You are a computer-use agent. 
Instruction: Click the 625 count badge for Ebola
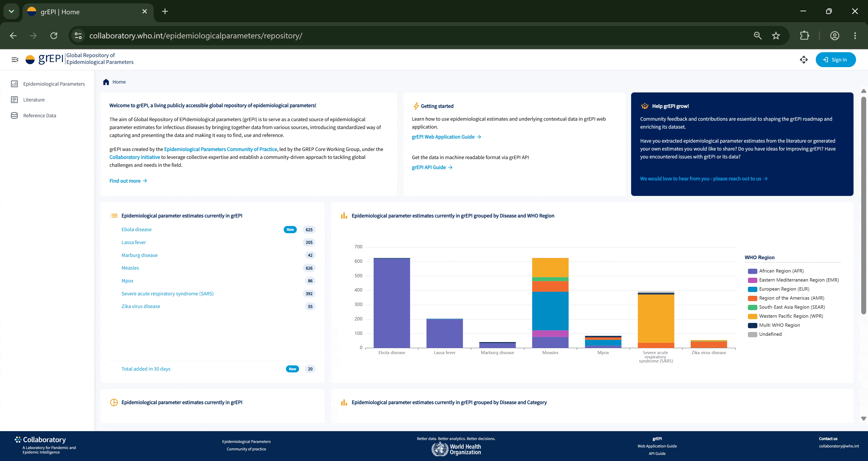309,230
